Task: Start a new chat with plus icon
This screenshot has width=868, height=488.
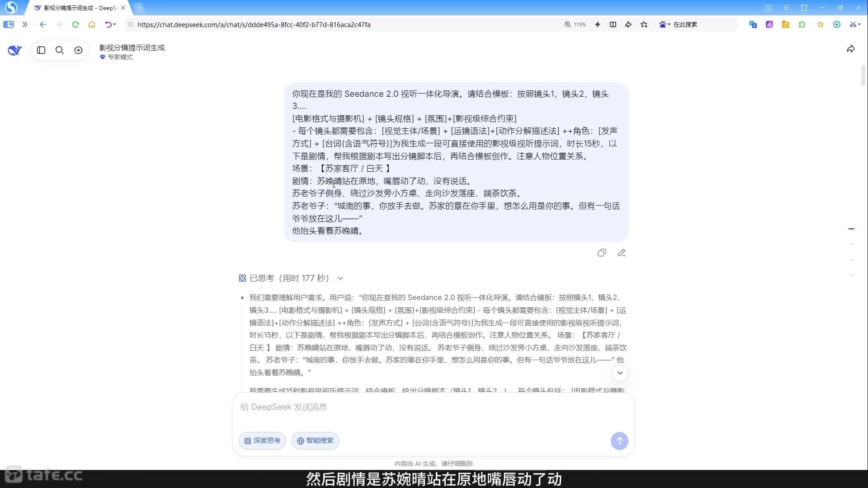Action: coord(78,50)
